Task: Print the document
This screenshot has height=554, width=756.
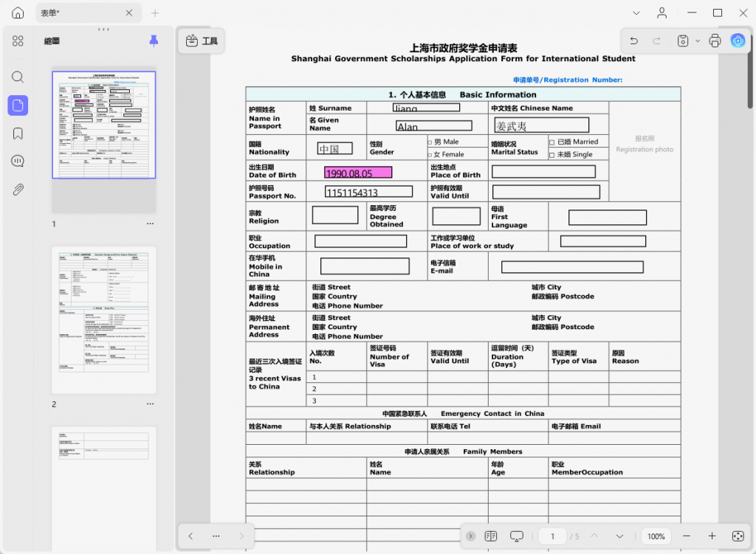Action: click(x=715, y=41)
